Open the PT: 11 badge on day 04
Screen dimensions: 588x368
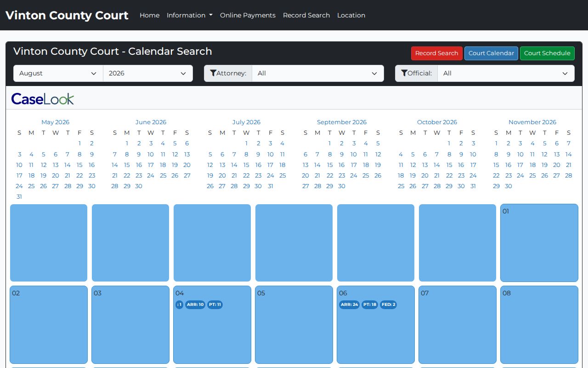click(215, 305)
